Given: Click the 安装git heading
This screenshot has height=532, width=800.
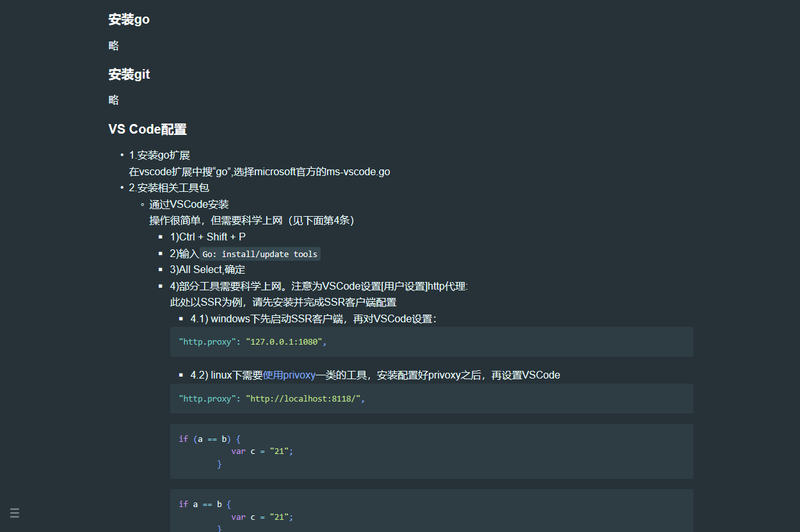Looking at the screenshot, I should point(129,75).
